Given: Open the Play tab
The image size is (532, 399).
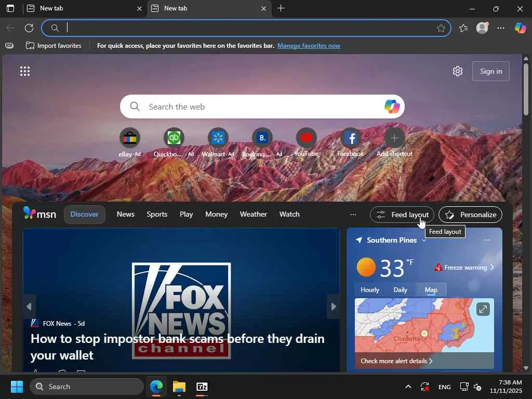Looking at the screenshot, I should pos(187,215).
